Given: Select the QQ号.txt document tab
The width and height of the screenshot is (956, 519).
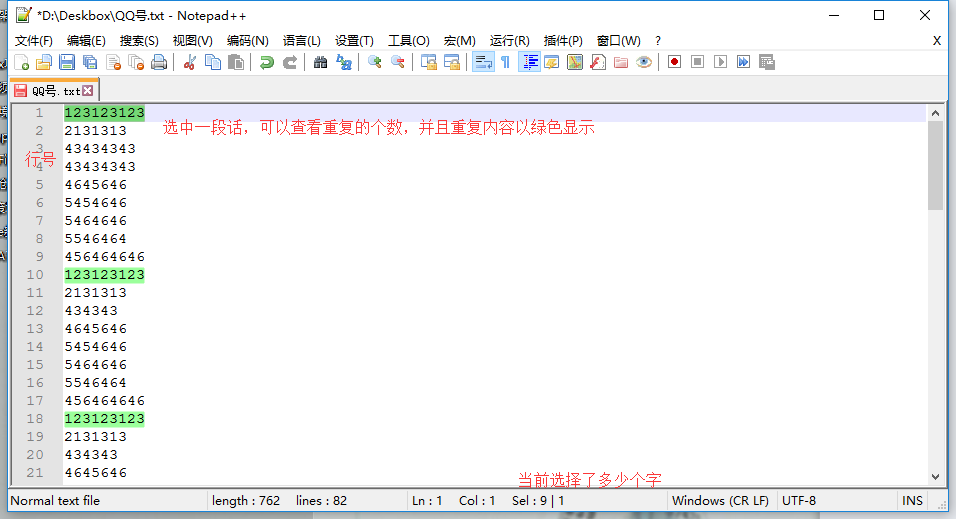Looking at the screenshot, I should 54,91.
